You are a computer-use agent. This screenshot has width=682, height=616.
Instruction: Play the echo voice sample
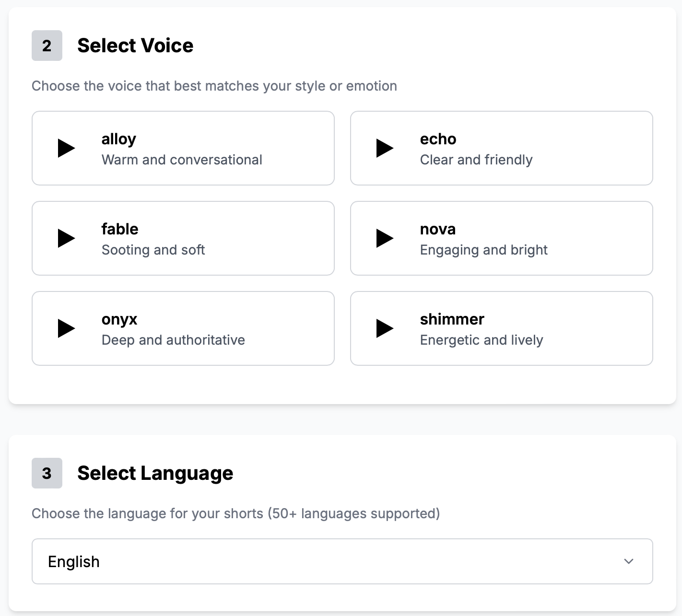coord(384,148)
